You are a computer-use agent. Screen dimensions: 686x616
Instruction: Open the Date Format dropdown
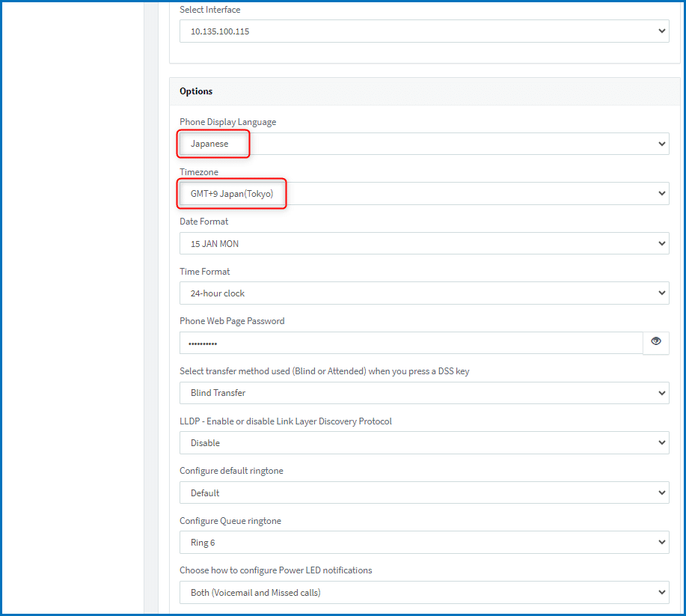tap(424, 243)
